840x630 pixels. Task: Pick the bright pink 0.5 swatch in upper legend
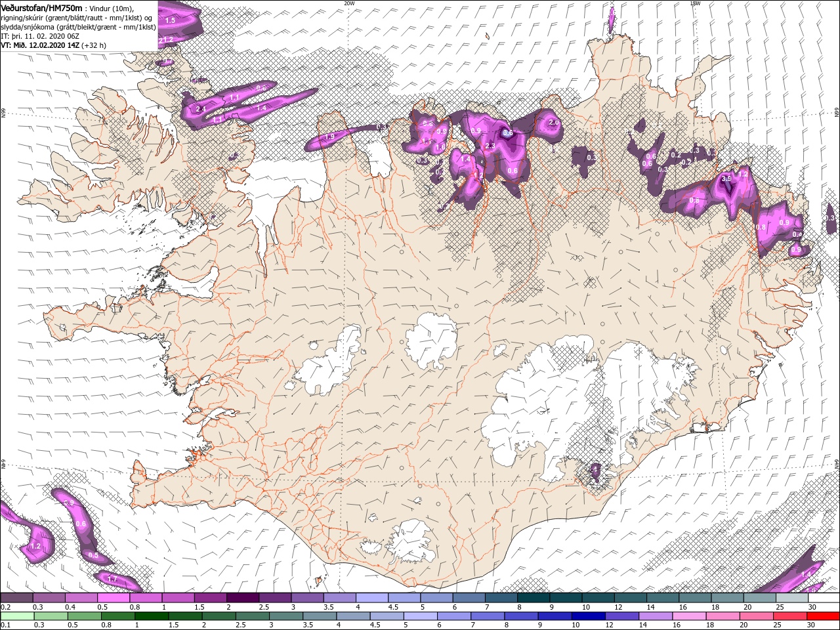(x=113, y=598)
